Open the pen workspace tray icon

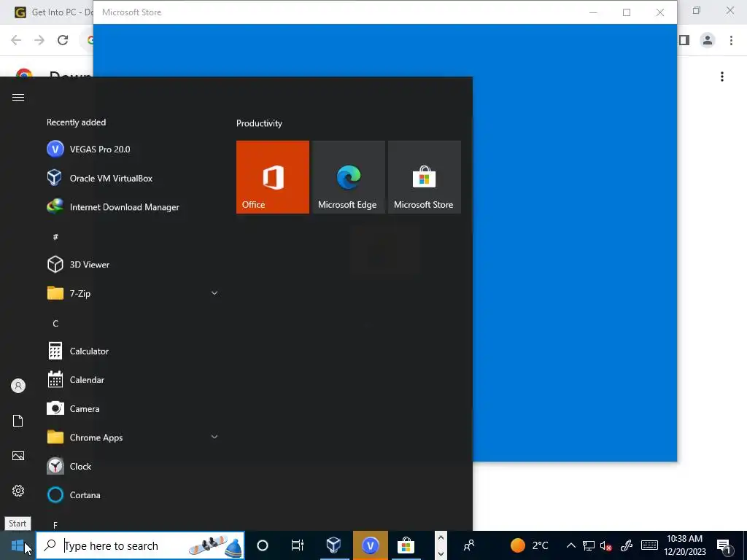(x=627, y=545)
